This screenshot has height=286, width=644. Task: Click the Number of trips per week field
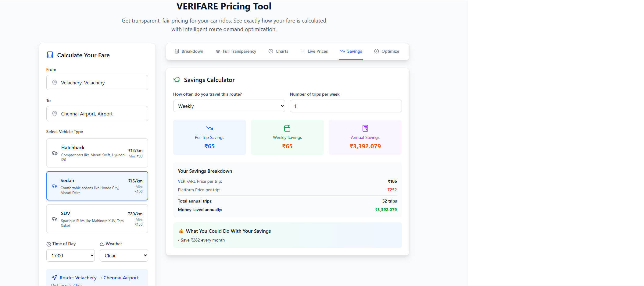click(x=345, y=106)
